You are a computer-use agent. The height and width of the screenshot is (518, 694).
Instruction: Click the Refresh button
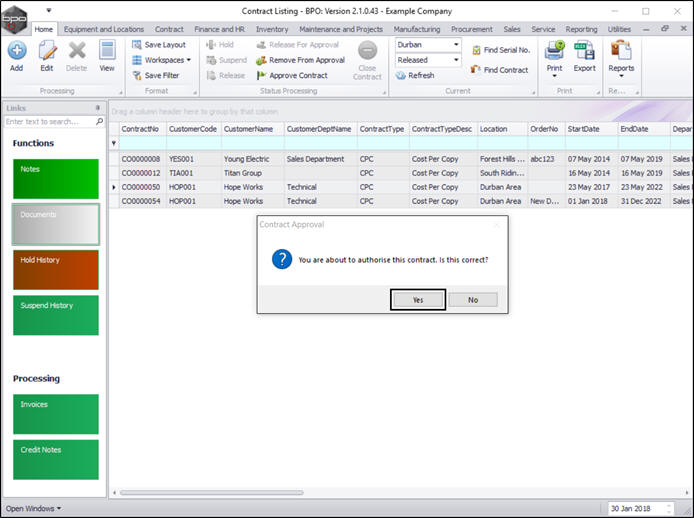415,76
